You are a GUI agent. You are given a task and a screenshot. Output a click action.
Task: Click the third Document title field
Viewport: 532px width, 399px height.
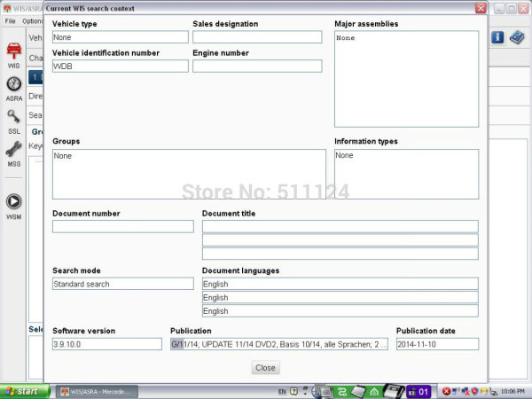[x=340, y=254]
